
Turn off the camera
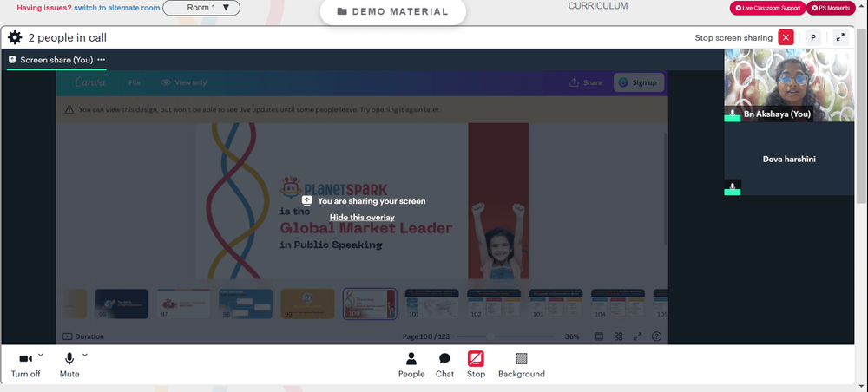pos(25,365)
